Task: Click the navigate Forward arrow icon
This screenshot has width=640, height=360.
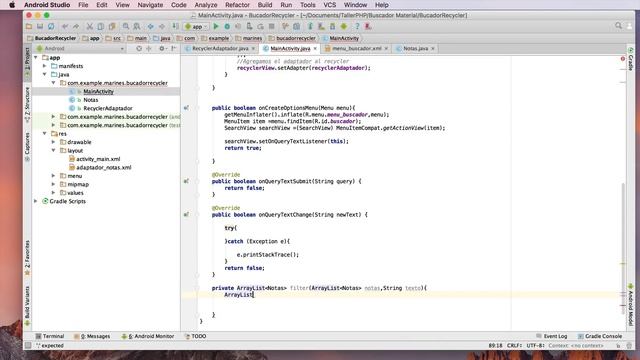Action: pos(162,27)
